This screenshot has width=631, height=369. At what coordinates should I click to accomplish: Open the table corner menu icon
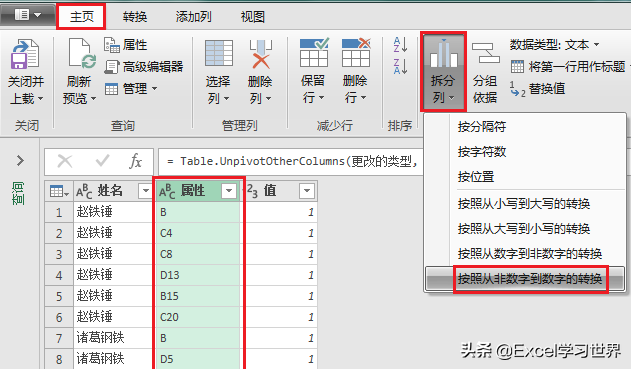click(59, 191)
